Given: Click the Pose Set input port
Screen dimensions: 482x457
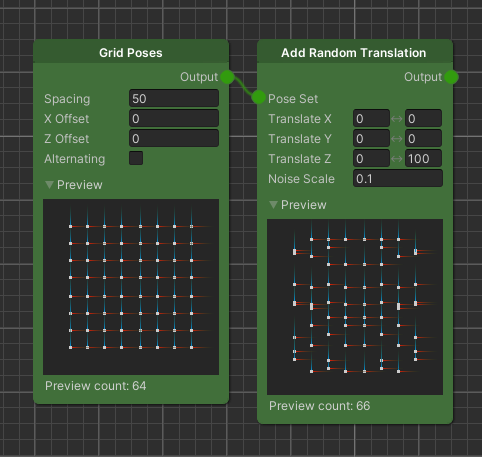Looking at the screenshot, I should point(258,97).
